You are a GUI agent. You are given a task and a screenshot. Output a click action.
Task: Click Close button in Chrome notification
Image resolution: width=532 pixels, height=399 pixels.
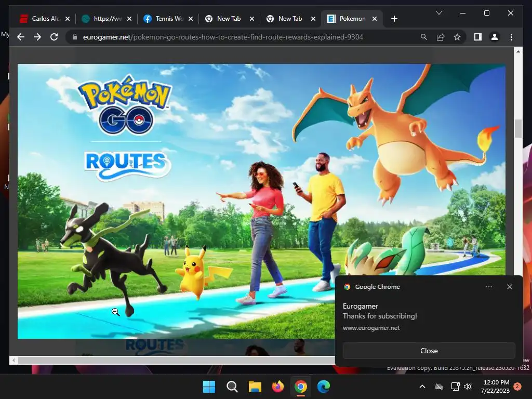[429, 351]
